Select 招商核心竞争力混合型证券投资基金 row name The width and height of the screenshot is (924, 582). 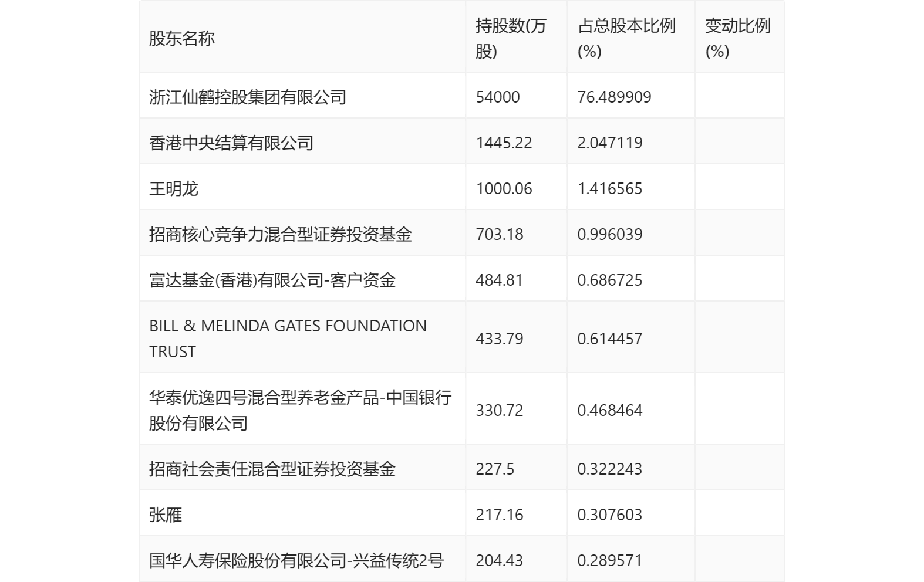(x=281, y=234)
